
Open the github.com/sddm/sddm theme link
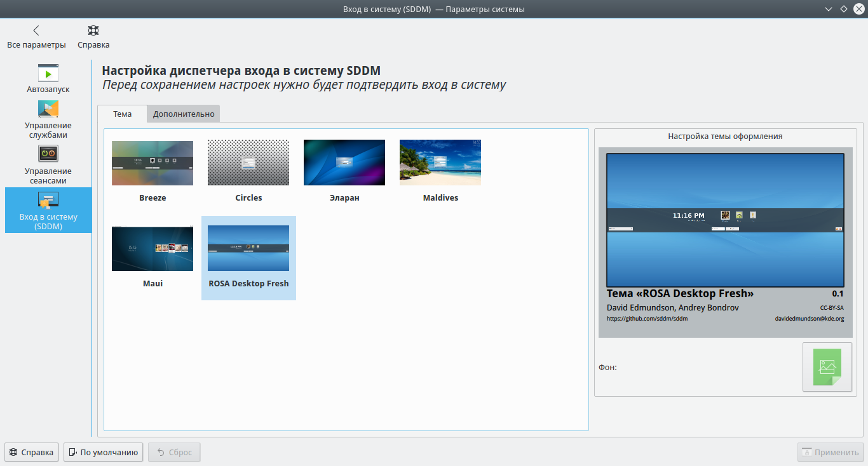647,319
